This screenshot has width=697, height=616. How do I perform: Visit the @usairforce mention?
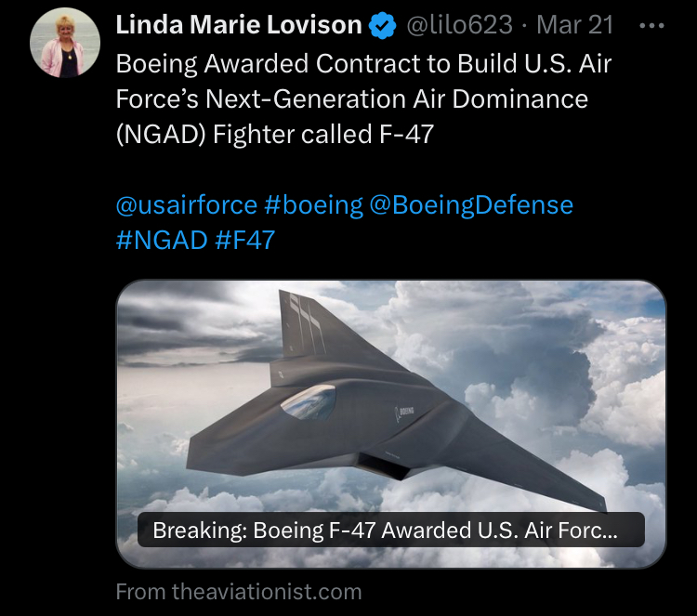[x=186, y=204]
